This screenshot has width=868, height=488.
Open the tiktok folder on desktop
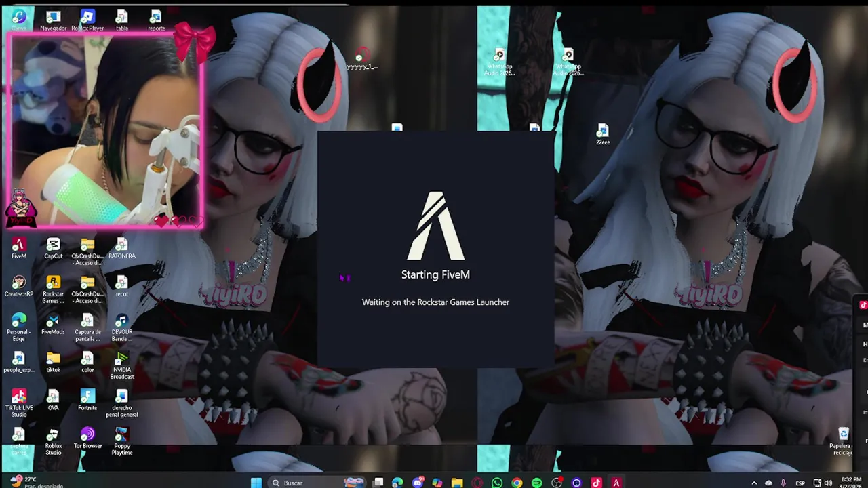pos(53,362)
